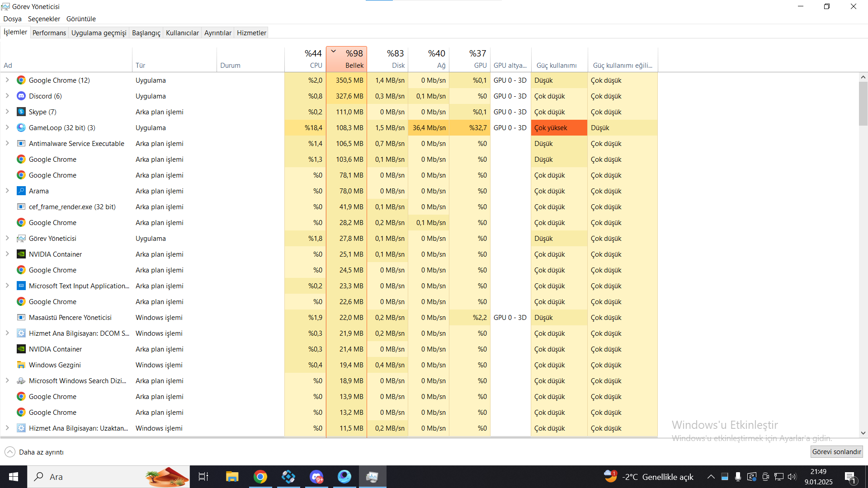Switch to the Başlangıç tab
868x488 pixels.
click(x=146, y=33)
